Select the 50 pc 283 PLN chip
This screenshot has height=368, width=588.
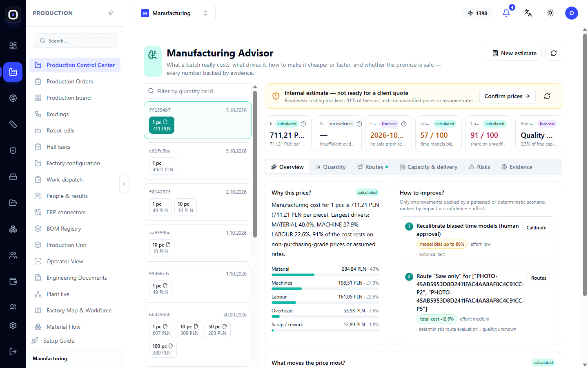tap(217, 330)
